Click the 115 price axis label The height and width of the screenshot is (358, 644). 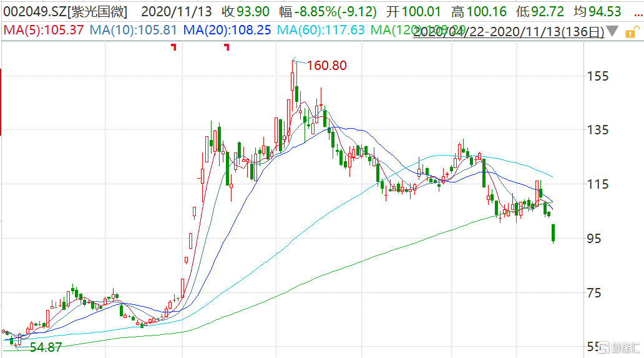pyautogui.click(x=598, y=184)
